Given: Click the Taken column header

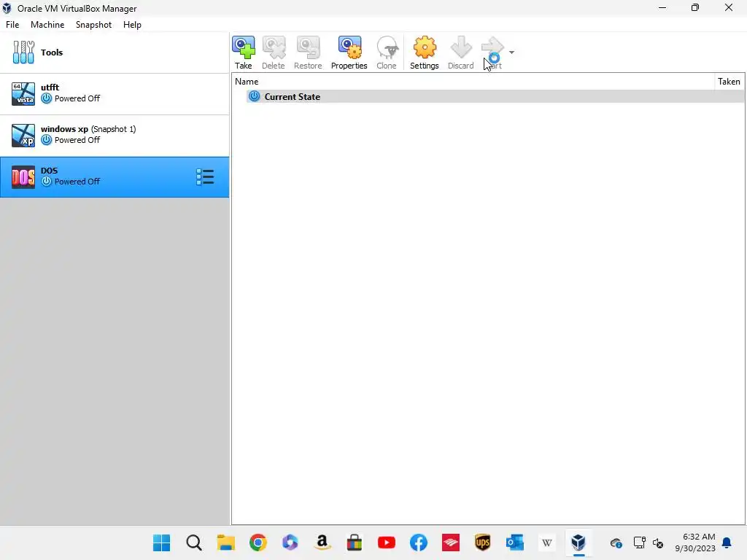Looking at the screenshot, I should (x=729, y=82).
